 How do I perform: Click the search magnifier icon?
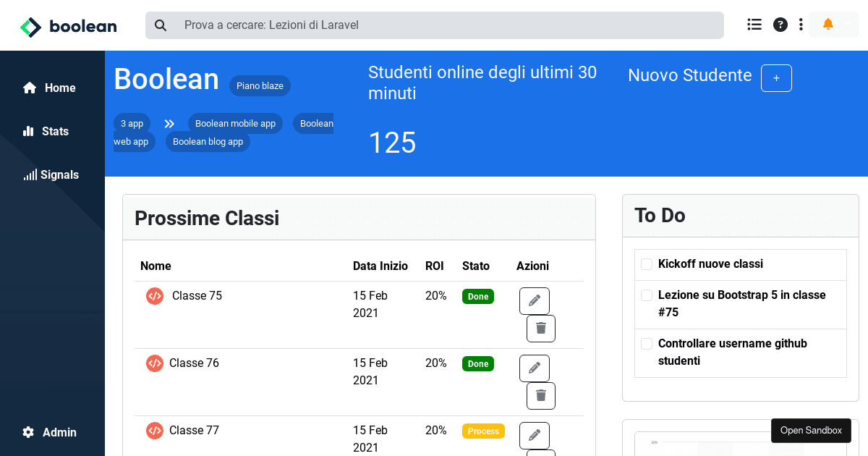click(160, 25)
